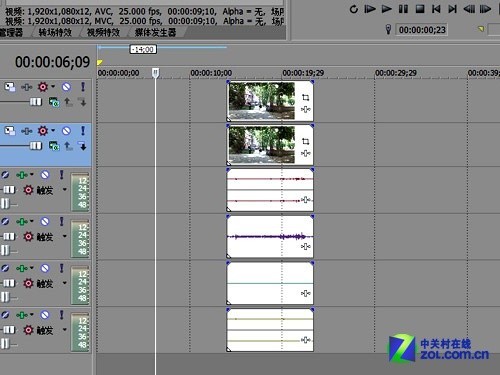The height and width of the screenshot is (375, 500).
Task: Jump to the end of the project
Action: [452, 9]
